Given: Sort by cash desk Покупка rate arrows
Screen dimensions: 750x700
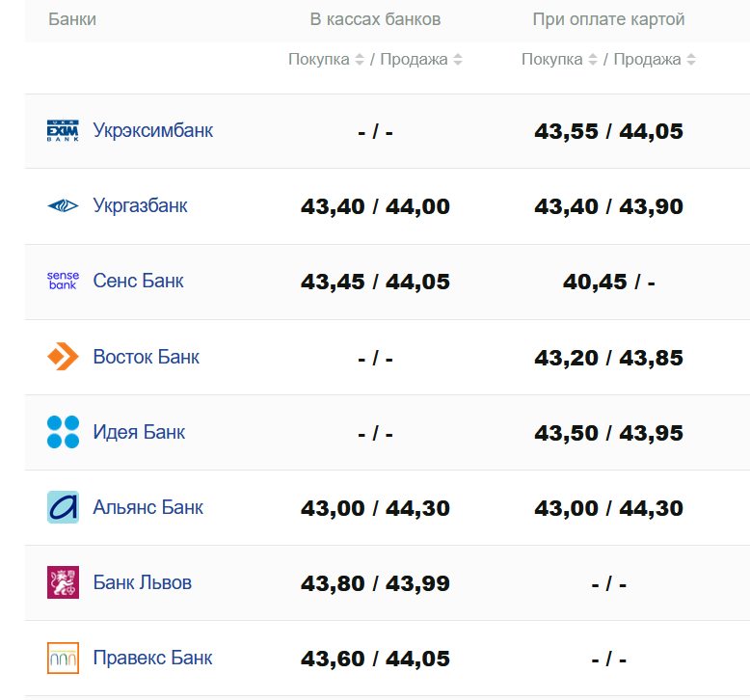Looking at the screenshot, I should pyautogui.click(x=360, y=60).
